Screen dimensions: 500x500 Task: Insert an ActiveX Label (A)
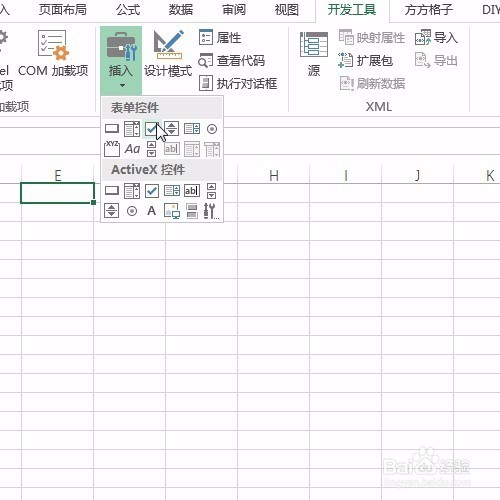152,211
